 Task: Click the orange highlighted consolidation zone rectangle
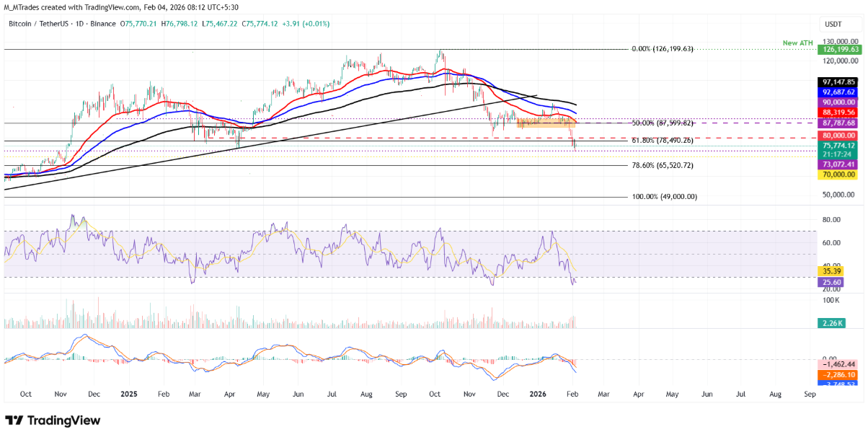point(546,123)
